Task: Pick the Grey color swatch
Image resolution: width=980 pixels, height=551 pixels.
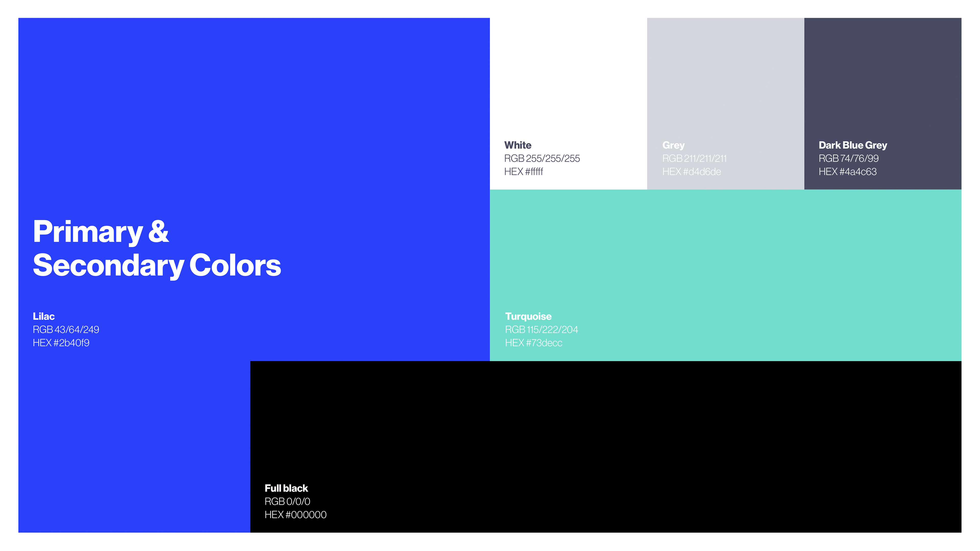Action: coord(725,76)
